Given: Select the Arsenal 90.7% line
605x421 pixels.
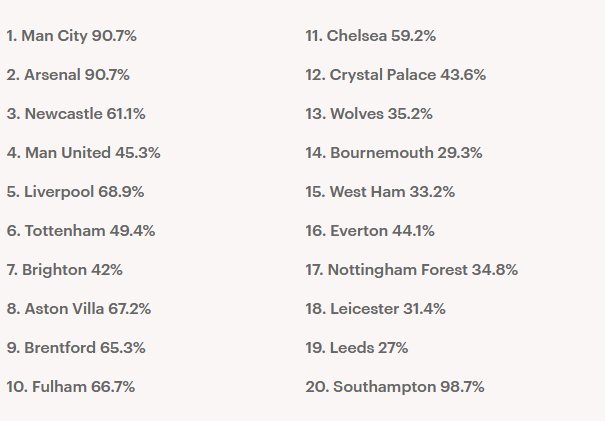Looking at the screenshot, I should (68, 75).
